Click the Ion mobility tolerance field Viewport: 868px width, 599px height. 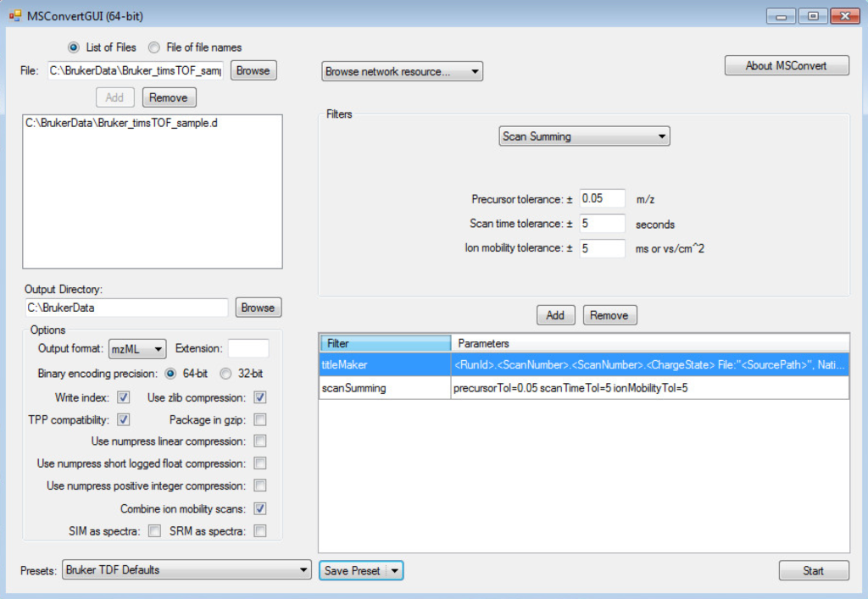point(603,248)
